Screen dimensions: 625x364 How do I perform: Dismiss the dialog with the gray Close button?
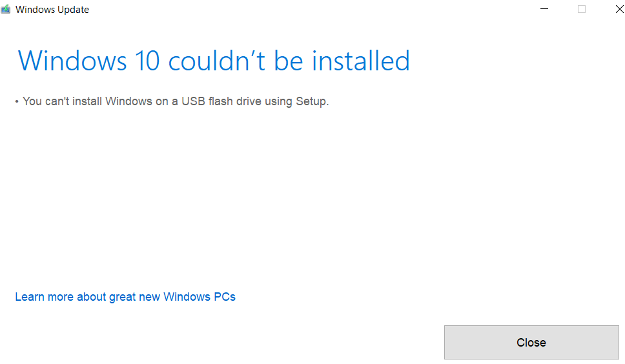point(531,343)
